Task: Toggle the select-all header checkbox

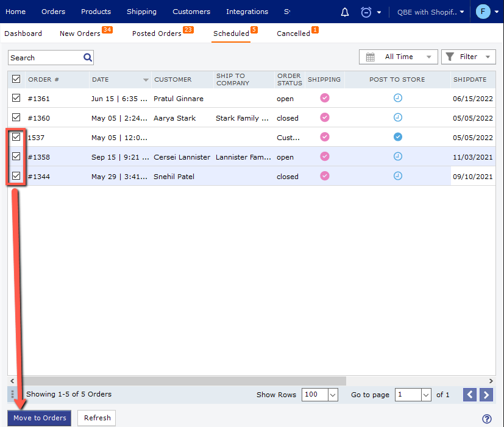Action: click(x=16, y=79)
